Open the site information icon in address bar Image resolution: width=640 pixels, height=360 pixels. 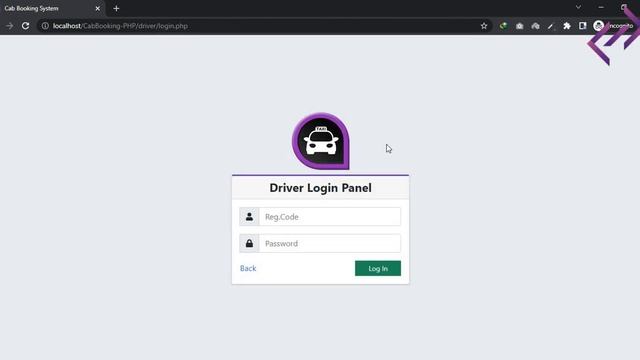45,26
